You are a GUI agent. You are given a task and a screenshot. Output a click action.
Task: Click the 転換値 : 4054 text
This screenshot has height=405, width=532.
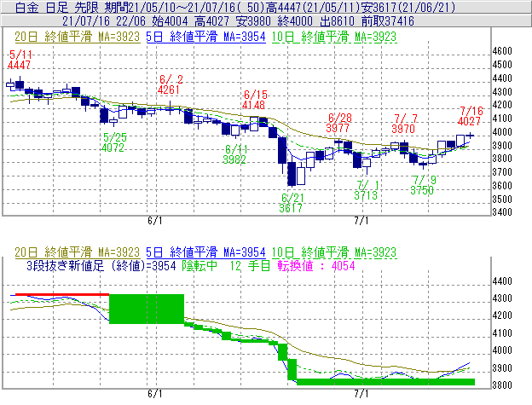point(316,265)
